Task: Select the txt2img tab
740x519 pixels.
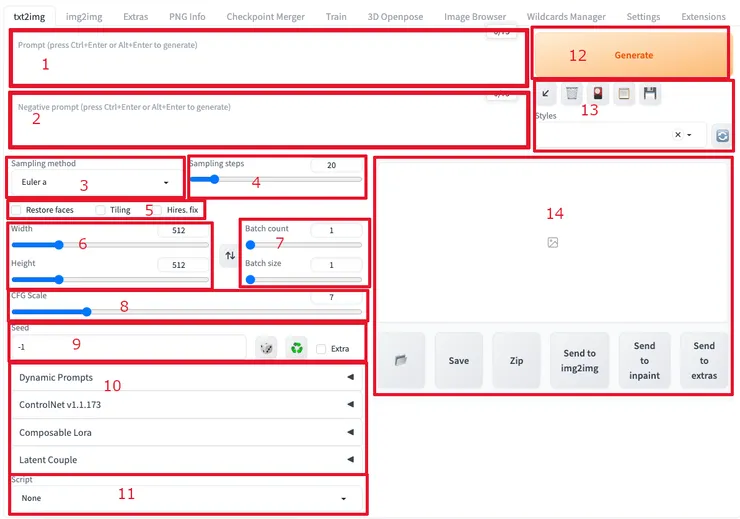Action: 29,17
